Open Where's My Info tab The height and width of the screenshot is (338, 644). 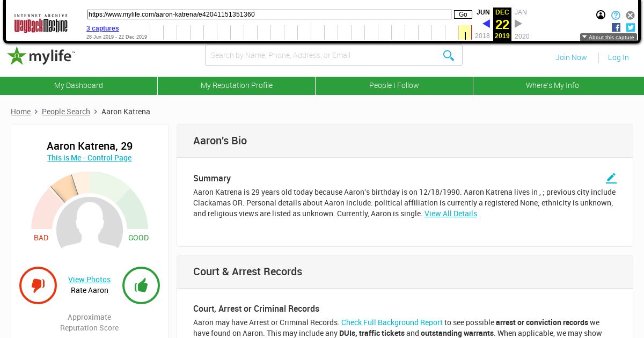tap(552, 85)
